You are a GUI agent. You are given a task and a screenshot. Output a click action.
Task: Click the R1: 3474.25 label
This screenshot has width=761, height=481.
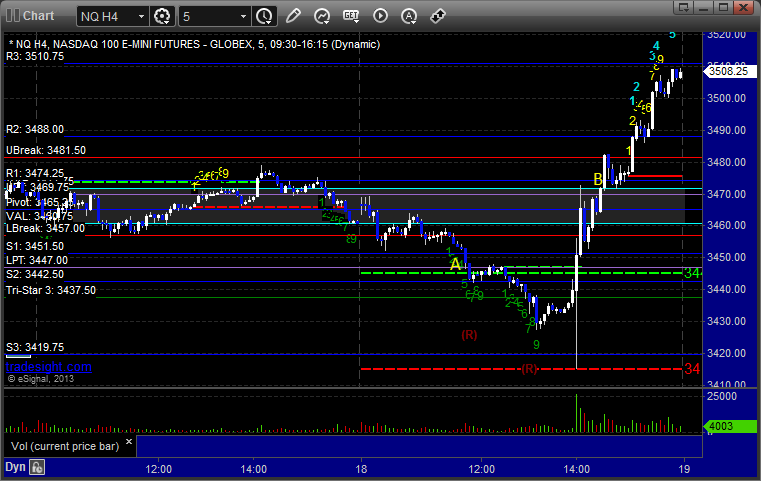35,173
